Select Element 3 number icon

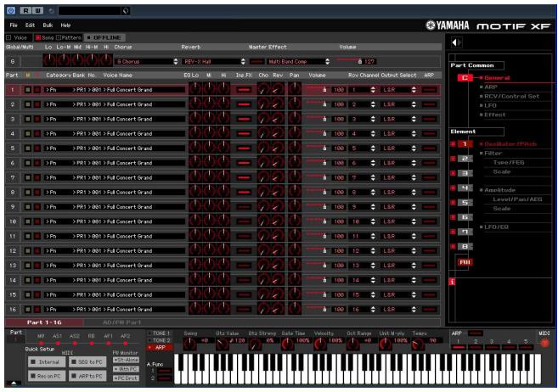[x=465, y=173]
